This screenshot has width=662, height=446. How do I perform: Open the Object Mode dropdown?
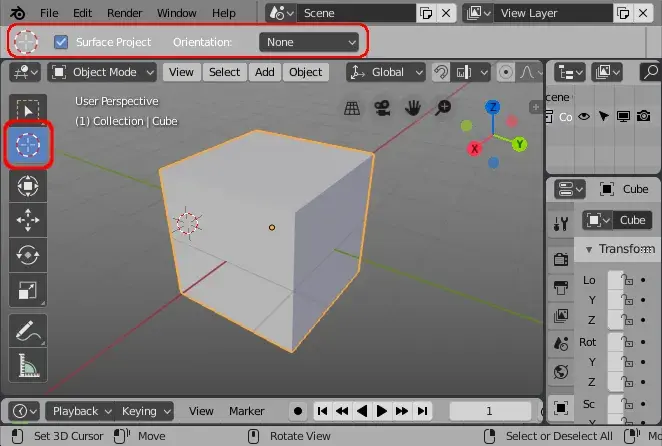click(102, 72)
